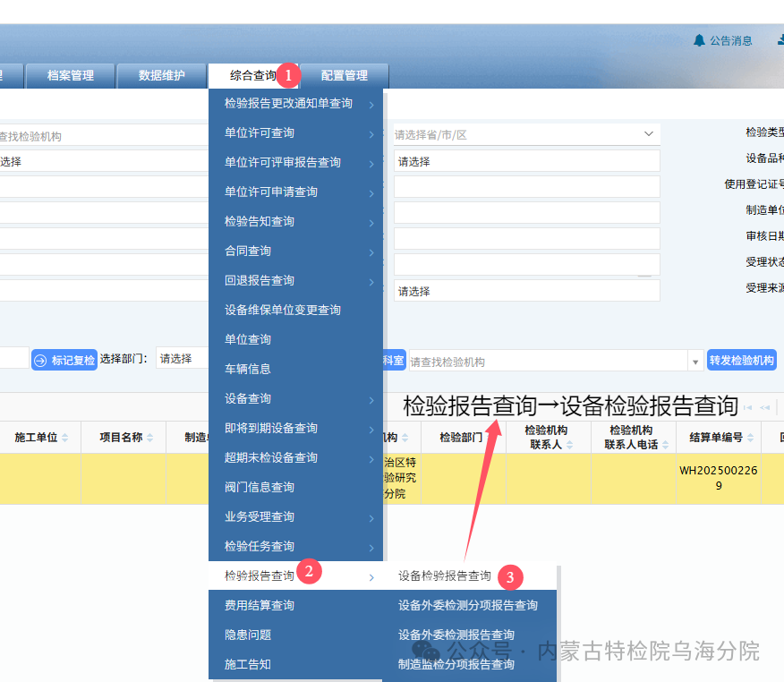
Task: Click the previous-page pagination icon
Action: 765,407
